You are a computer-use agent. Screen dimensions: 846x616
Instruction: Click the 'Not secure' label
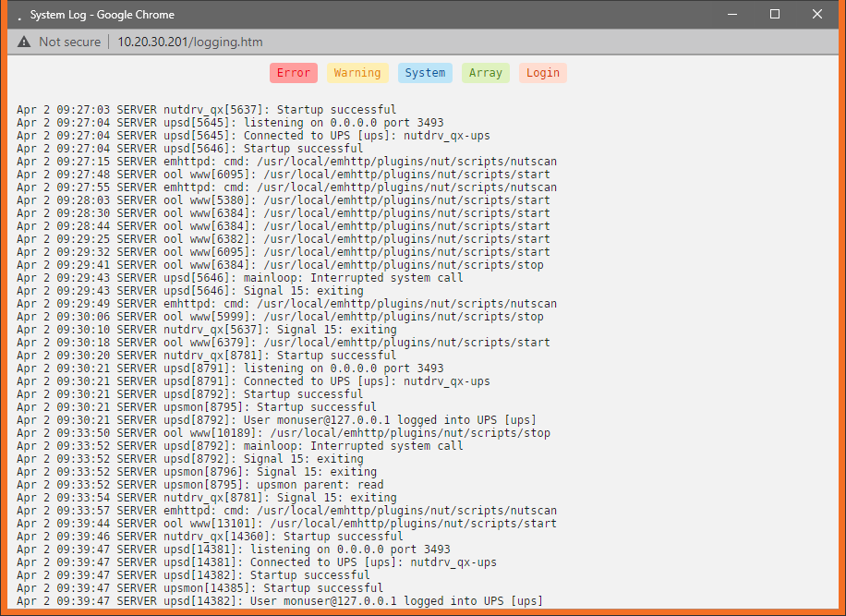click(x=69, y=42)
